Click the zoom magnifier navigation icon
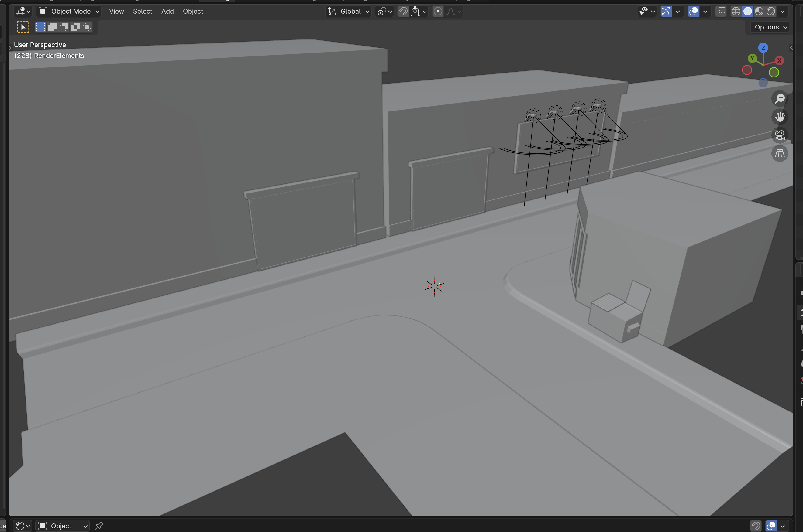The image size is (803, 532). point(780,99)
